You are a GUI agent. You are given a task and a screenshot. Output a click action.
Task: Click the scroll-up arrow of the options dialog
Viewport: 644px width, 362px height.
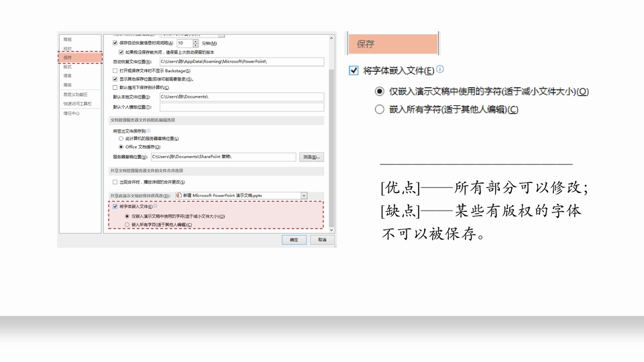pos(332,37)
